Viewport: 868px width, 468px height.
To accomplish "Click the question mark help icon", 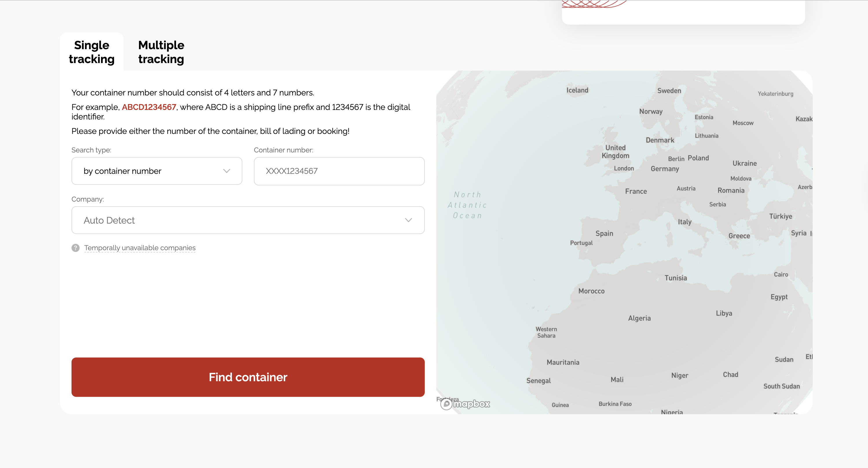I will coord(76,248).
